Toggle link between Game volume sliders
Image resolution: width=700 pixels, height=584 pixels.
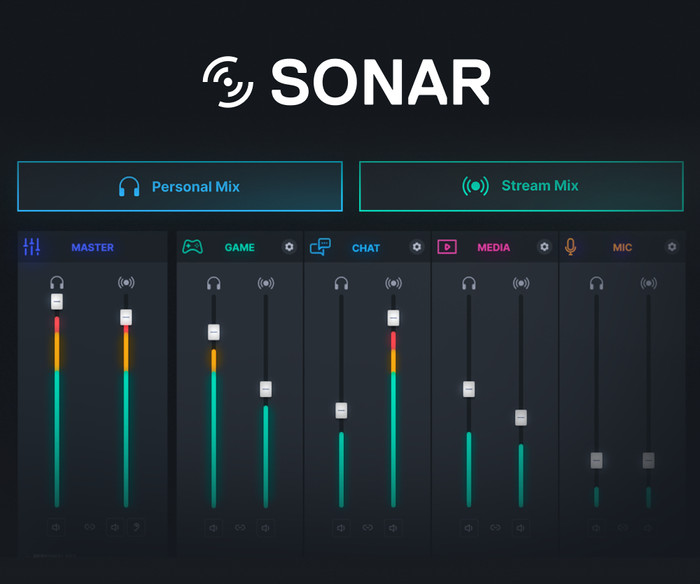pyautogui.click(x=239, y=527)
